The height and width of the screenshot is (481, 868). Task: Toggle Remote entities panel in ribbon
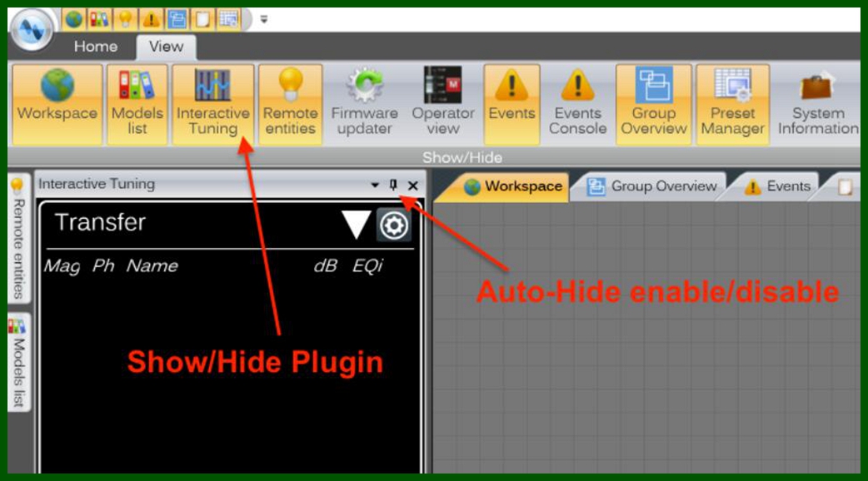(x=290, y=105)
